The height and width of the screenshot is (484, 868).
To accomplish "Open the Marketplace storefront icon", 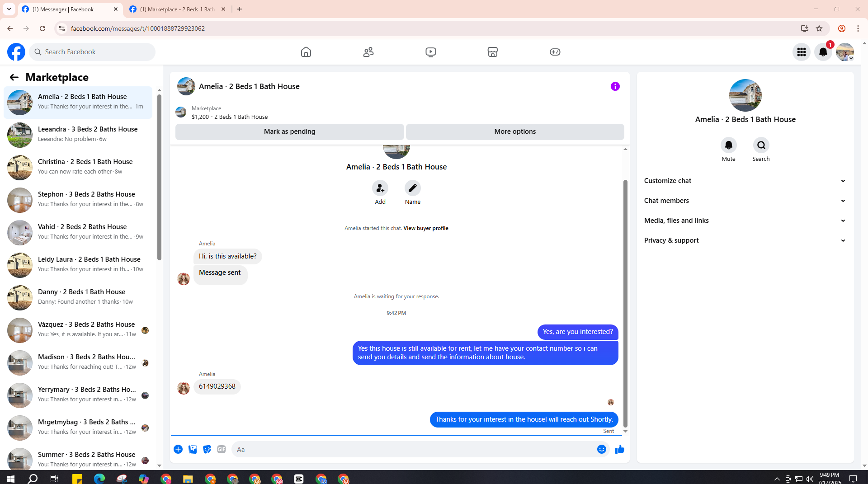I will pyautogui.click(x=493, y=52).
